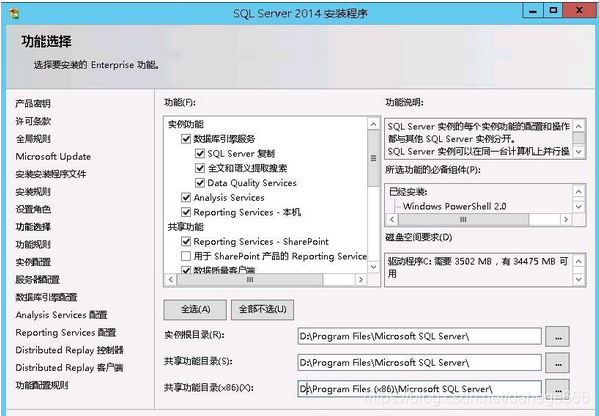Select 实例功能 group header in feature list
The width and height of the screenshot is (599, 416).
(186, 124)
